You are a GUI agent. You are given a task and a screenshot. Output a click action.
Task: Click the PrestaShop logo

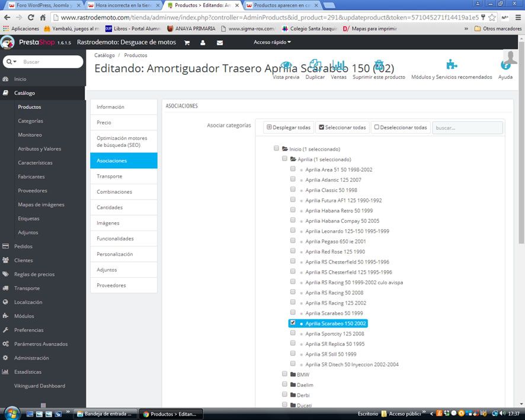(7, 43)
